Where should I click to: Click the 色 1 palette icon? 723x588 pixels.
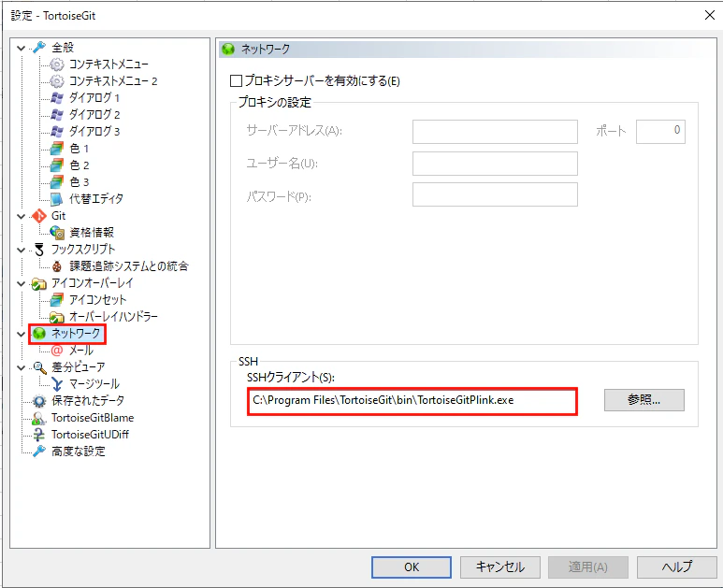[x=57, y=149]
